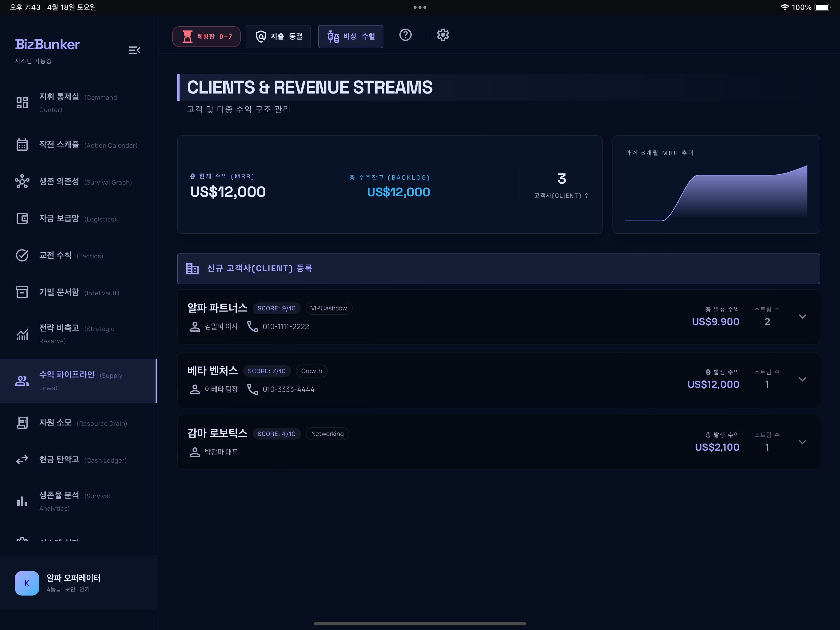Open 작전 스케줄 (Action Calendar) menu

click(x=78, y=144)
